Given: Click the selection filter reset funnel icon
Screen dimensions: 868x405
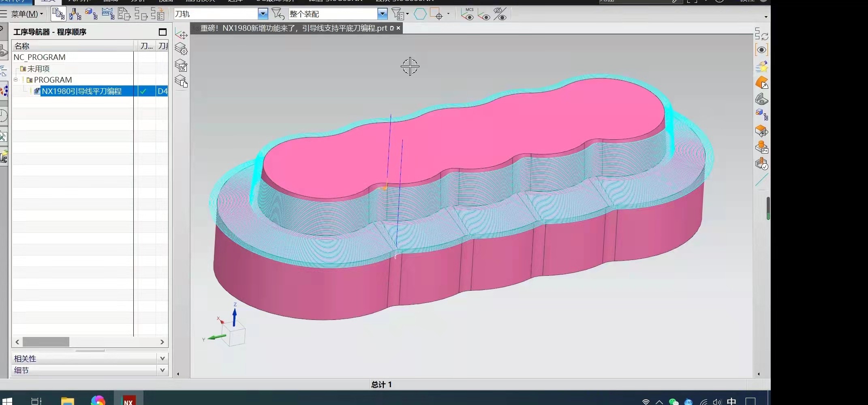Looking at the screenshot, I should tap(278, 14).
